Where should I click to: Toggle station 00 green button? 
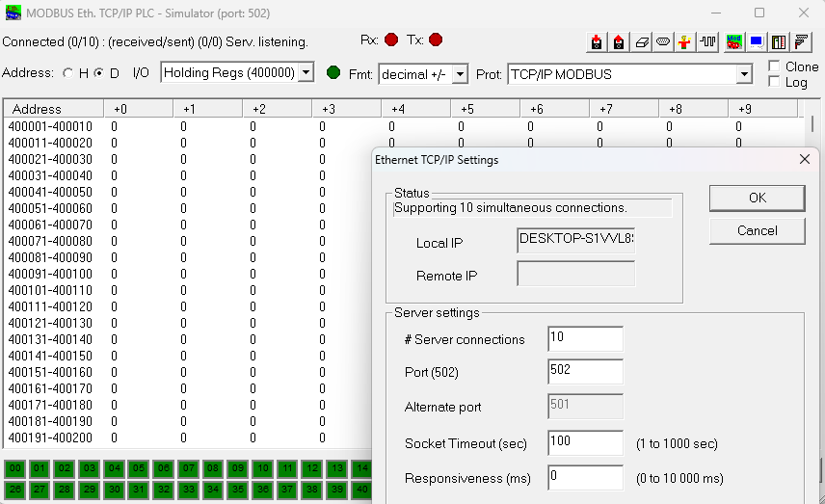[x=15, y=468]
